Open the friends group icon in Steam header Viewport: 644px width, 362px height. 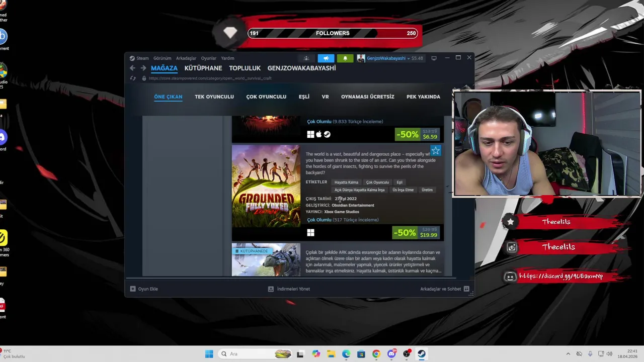coord(306,58)
